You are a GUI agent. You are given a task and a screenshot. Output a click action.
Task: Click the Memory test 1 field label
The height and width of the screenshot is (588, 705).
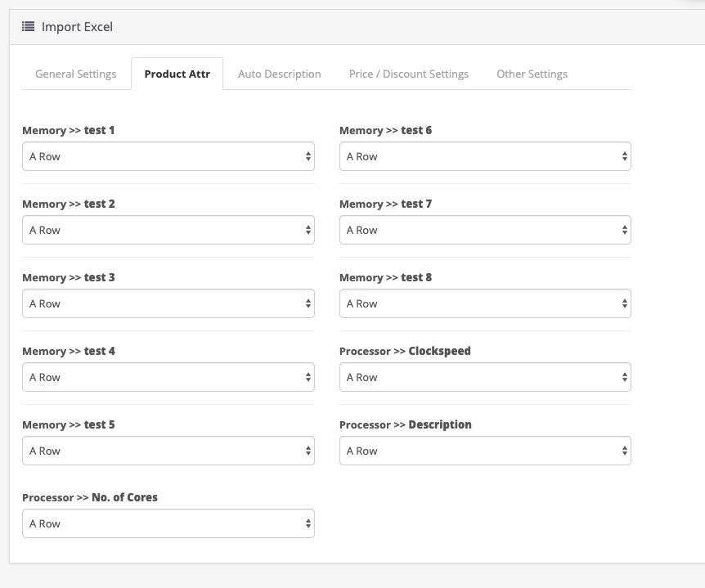point(69,130)
